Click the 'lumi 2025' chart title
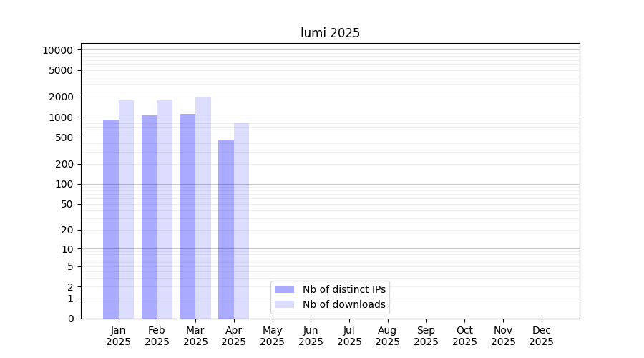The height and width of the screenshot is (358, 644). (x=330, y=33)
